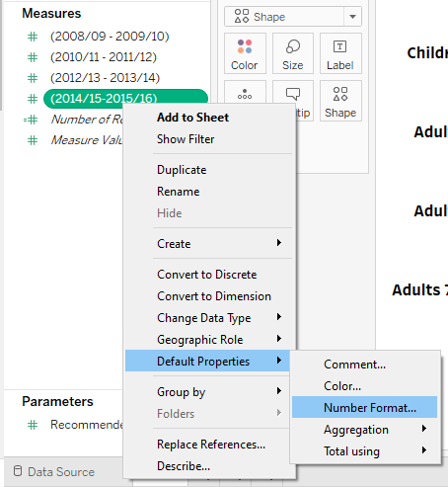Click the Label marks card icon
The image size is (448, 487).
[340, 46]
